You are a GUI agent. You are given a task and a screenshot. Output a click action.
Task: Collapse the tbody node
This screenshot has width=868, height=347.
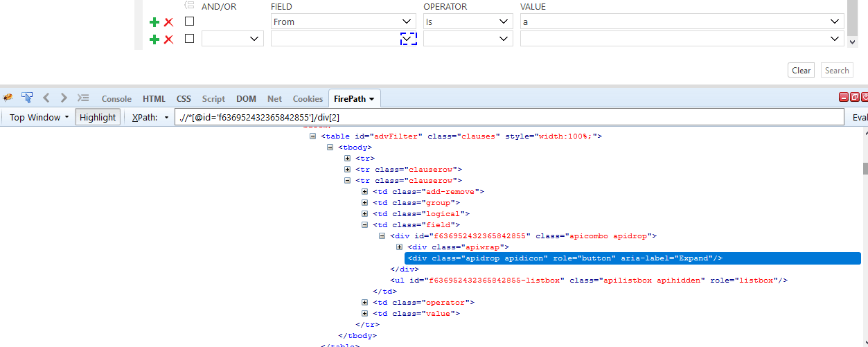(x=330, y=147)
